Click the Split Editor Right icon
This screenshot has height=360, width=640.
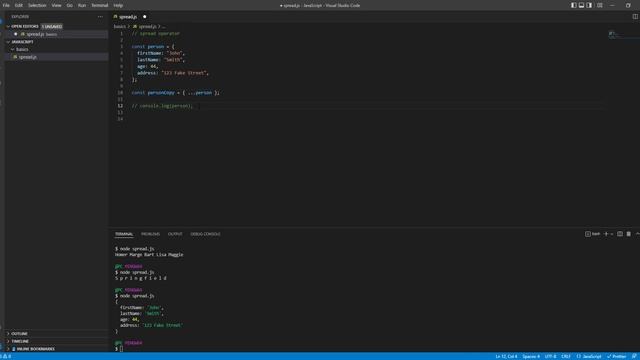[x=635, y=16]
